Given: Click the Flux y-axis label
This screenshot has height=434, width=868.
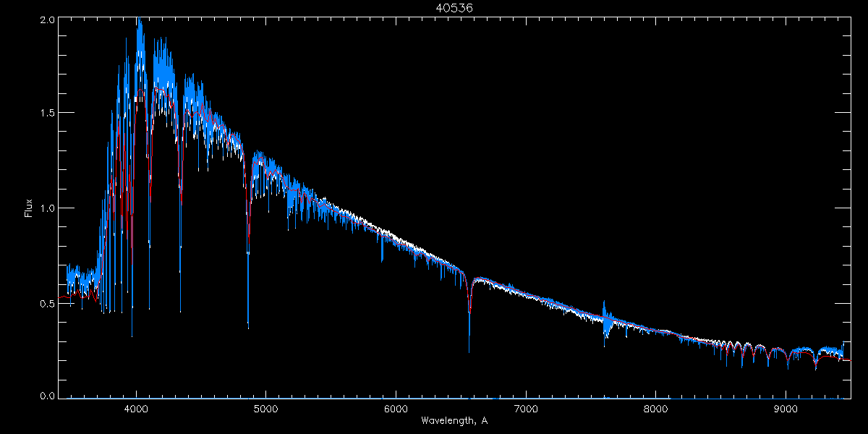Looking at the screenshot, I should (29, 208).
